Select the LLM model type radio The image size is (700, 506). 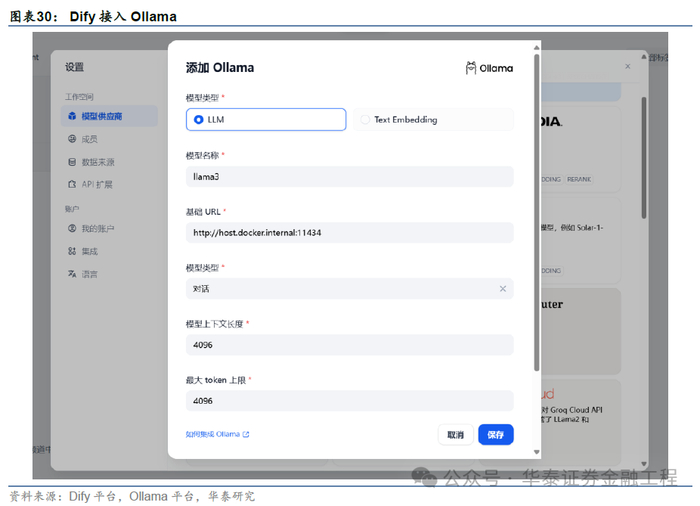[266, 119]
